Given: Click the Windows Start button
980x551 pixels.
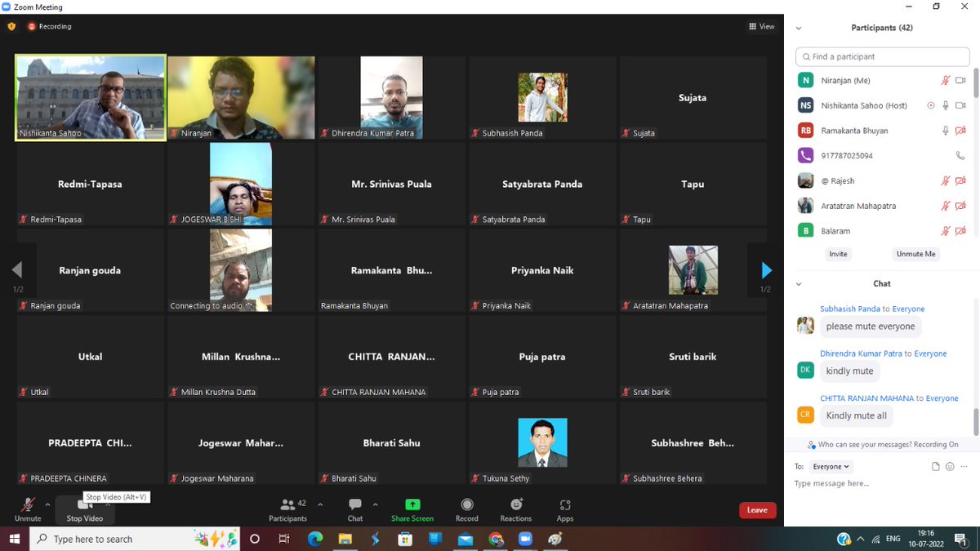Looking at the screenshot, I should pos(14,539).
